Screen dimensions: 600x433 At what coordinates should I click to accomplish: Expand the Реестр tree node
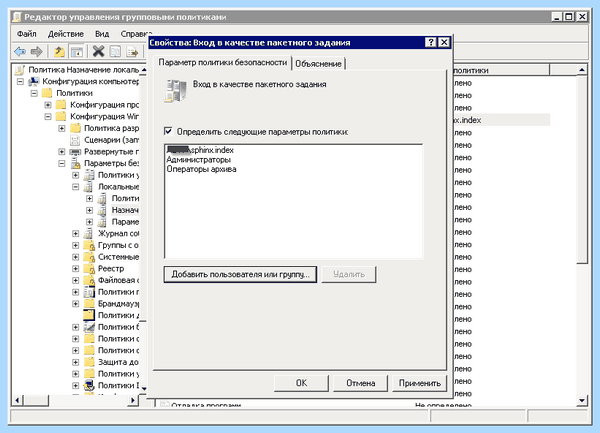(75, 269)
